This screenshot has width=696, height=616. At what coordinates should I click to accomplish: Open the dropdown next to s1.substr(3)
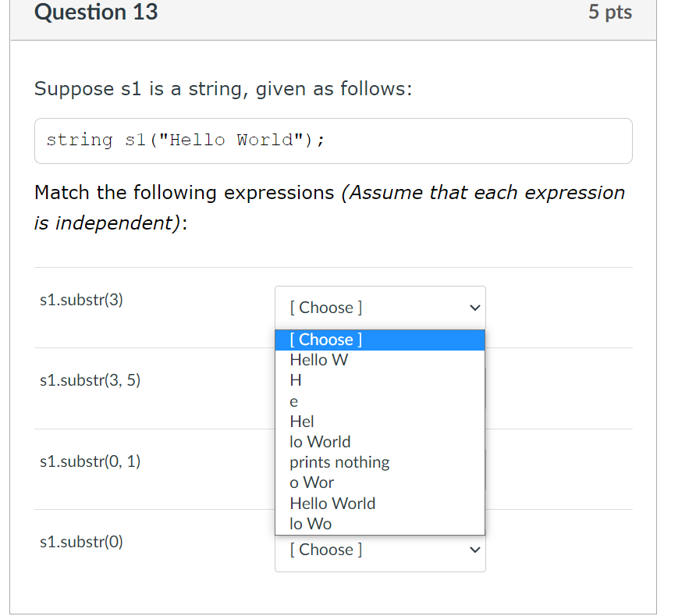coord(380,307)
